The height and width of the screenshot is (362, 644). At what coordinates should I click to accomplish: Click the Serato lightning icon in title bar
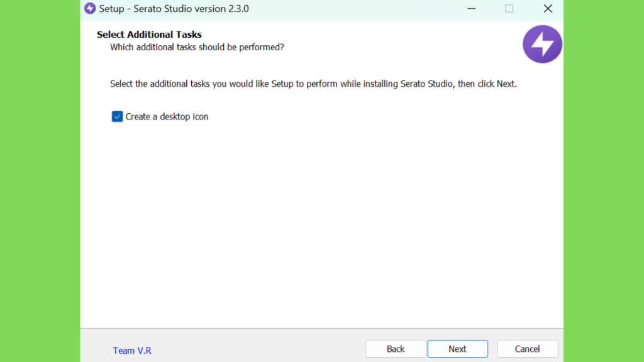click(x=90, y=9)
